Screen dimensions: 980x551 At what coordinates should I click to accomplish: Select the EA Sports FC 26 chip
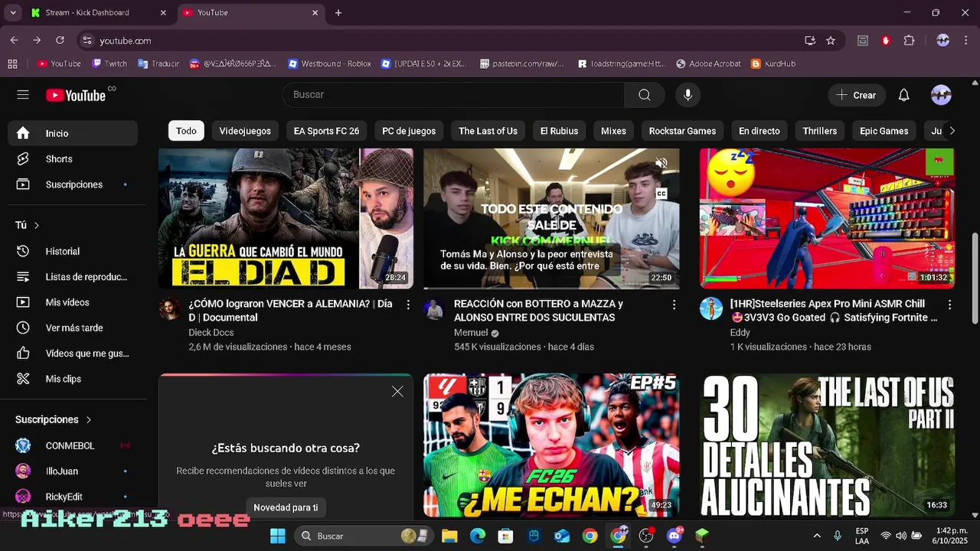326,131
